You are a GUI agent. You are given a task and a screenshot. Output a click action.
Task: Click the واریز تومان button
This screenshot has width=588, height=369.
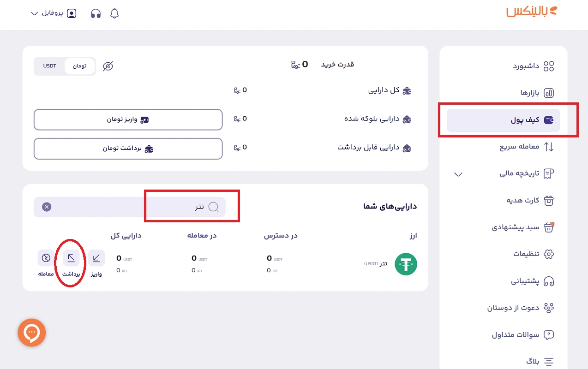(x=128, y=119)
